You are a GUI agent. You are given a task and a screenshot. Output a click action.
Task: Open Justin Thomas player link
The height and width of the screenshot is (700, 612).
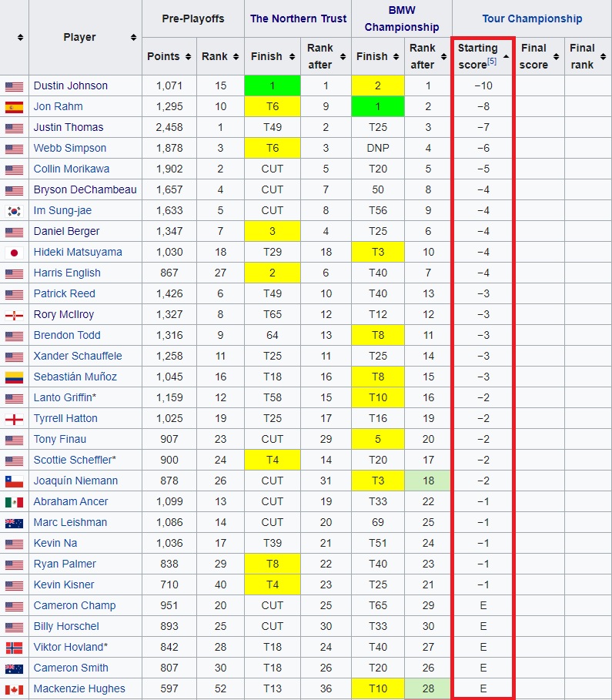point(69,127)
